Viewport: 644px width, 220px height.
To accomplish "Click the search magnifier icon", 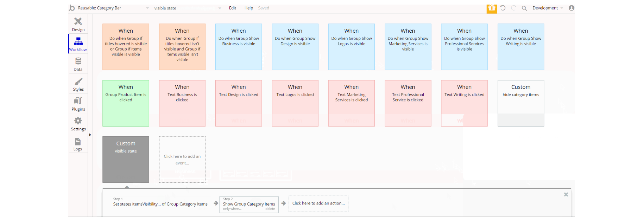I will coord(524,8).
